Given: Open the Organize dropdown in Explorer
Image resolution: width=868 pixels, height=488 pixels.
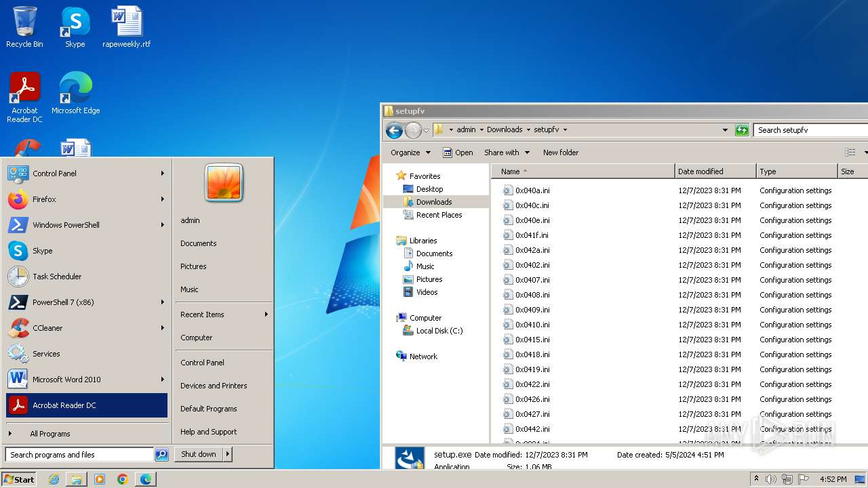Looking at the screenshot, I should (x=410, y=152).
